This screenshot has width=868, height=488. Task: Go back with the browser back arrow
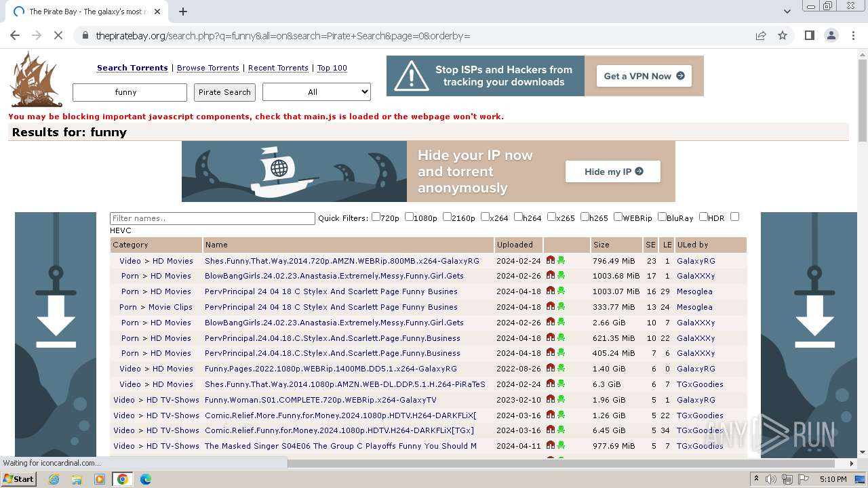[x=15, y=35]
